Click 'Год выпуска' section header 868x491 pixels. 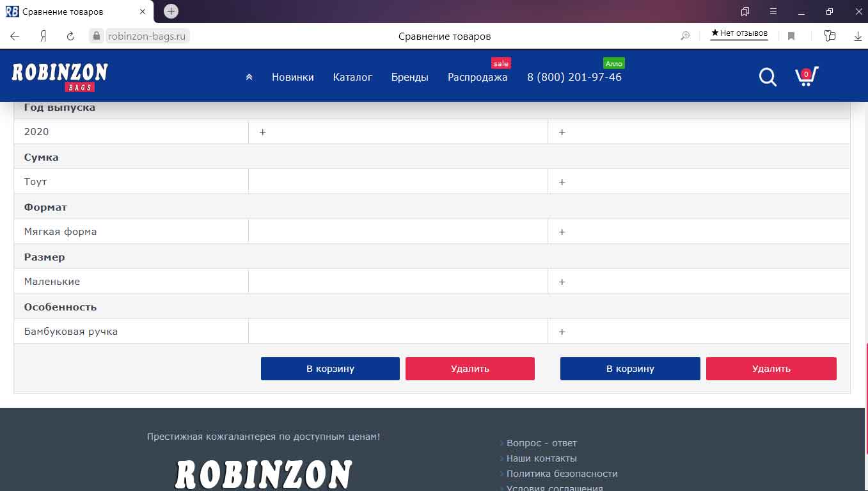(x=59, y=108)
